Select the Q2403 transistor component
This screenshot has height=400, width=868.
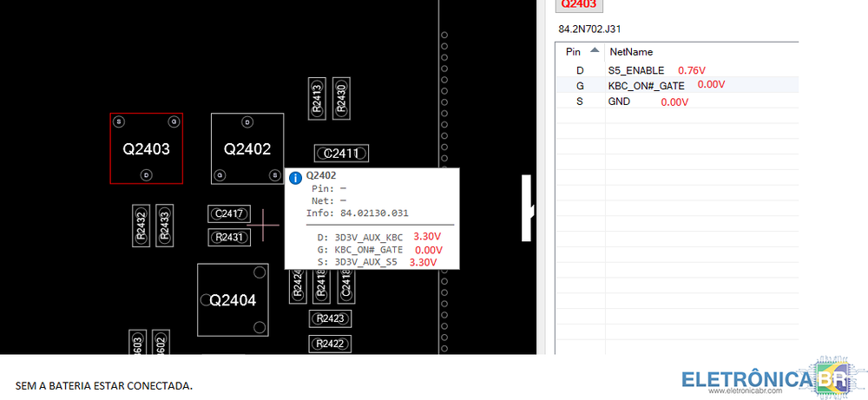tap(146, 148)
